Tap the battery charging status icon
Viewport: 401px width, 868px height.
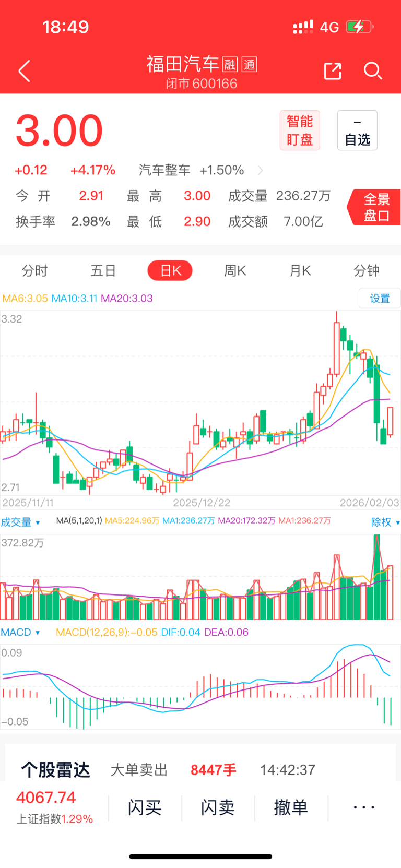[360, 27]
